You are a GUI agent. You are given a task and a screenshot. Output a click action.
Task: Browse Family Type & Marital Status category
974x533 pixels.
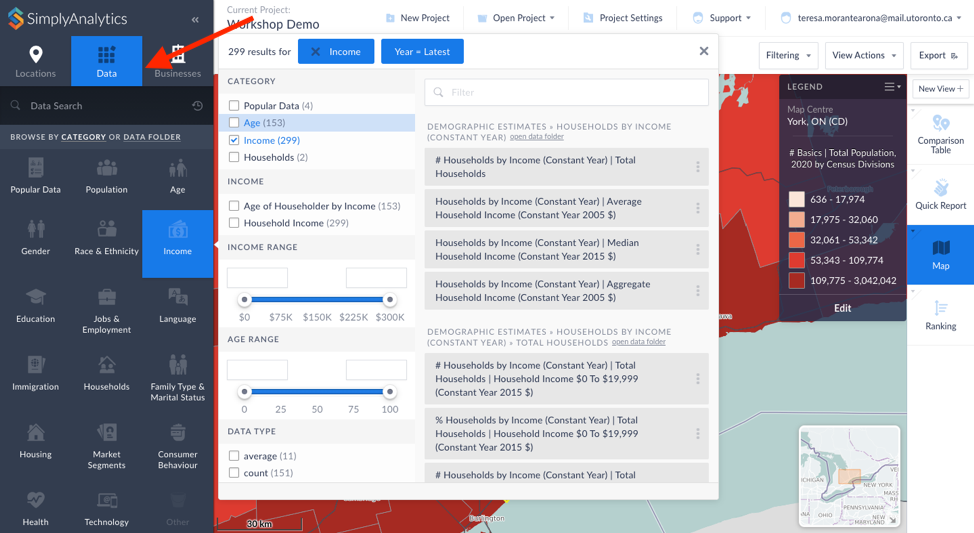pyautogui.click(x=178, y=378)
